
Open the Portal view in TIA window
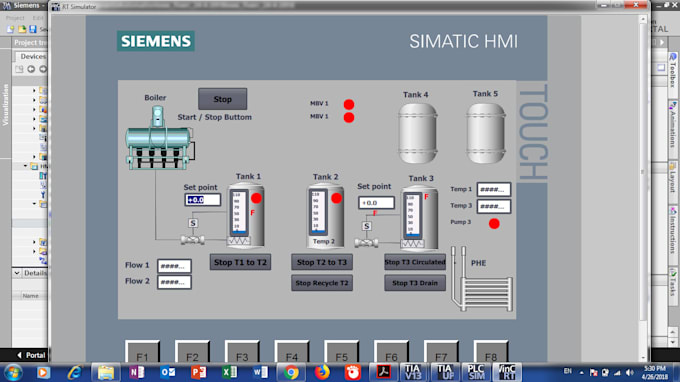click(31, 355)
